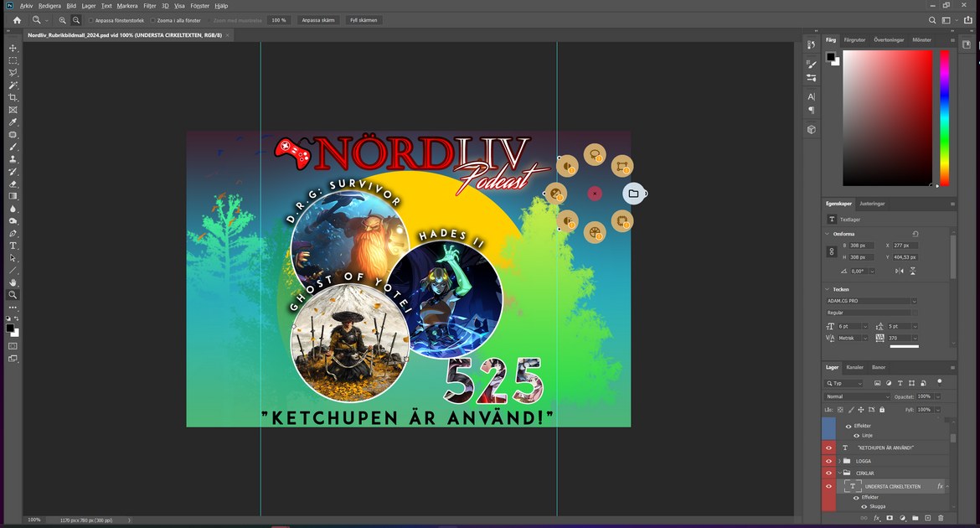Enable 'Anpassa fönsterstorlek' checkbox
The image size is (980, 528).
point(90,20)
